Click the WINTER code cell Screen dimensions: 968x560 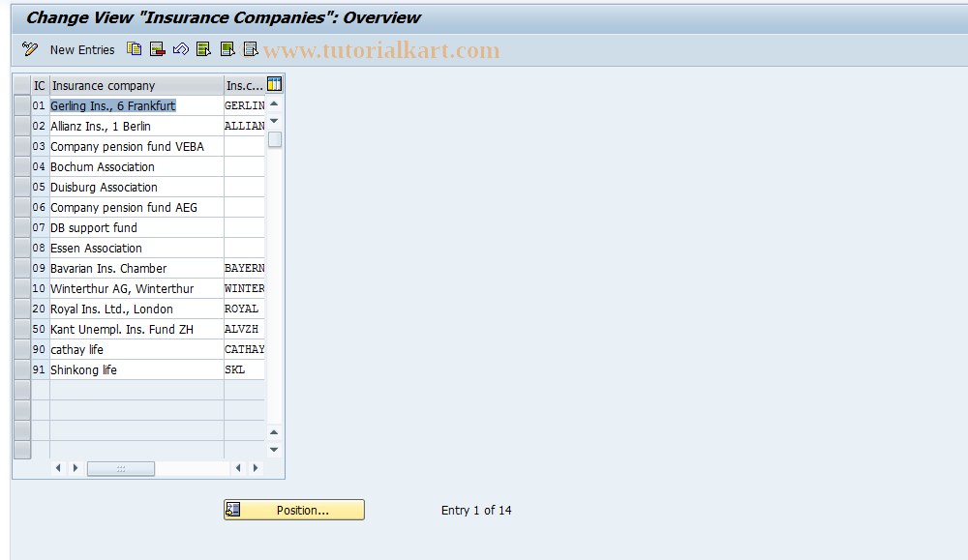(x=245, y=288)
